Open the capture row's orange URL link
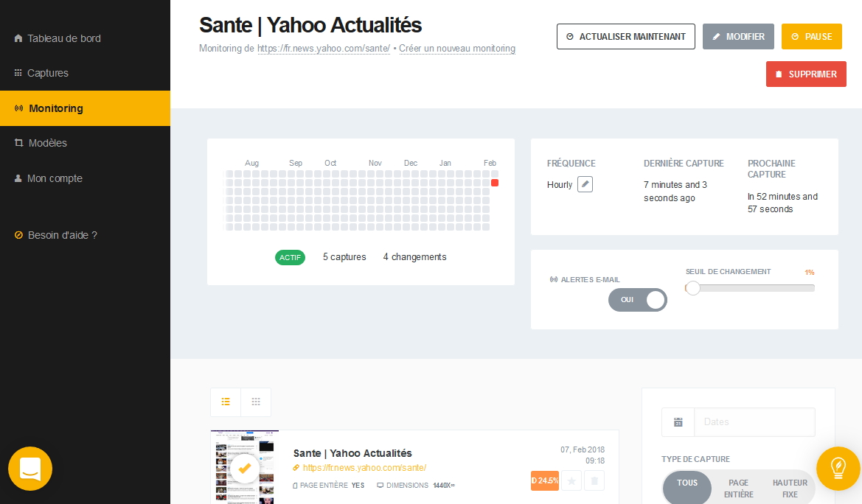The image size is (862, 504). tap(364, 468)
